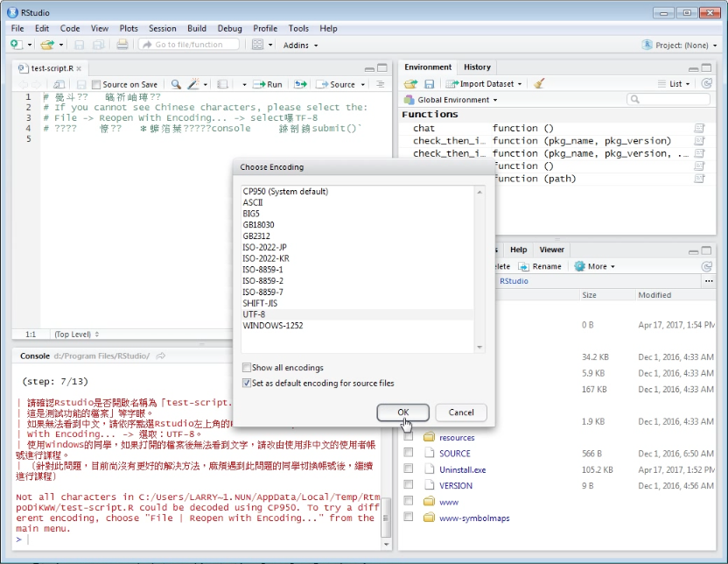Click the view console directory arrow icon

click(161, 356)
